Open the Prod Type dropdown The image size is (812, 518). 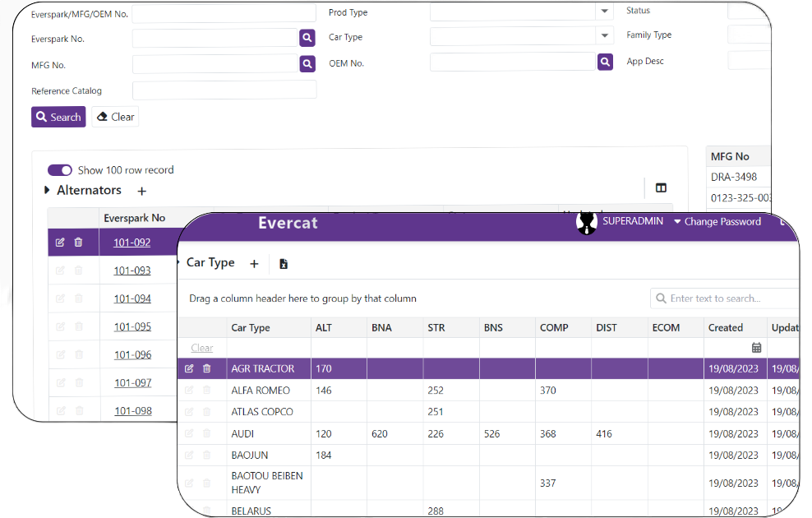pos(605,12)
